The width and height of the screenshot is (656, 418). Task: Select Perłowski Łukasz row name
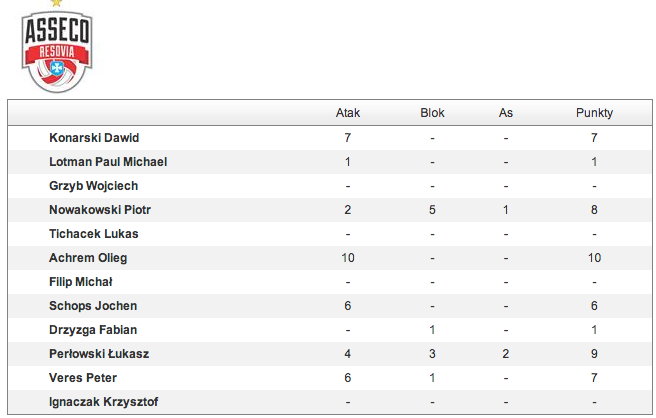coord(99,354)
